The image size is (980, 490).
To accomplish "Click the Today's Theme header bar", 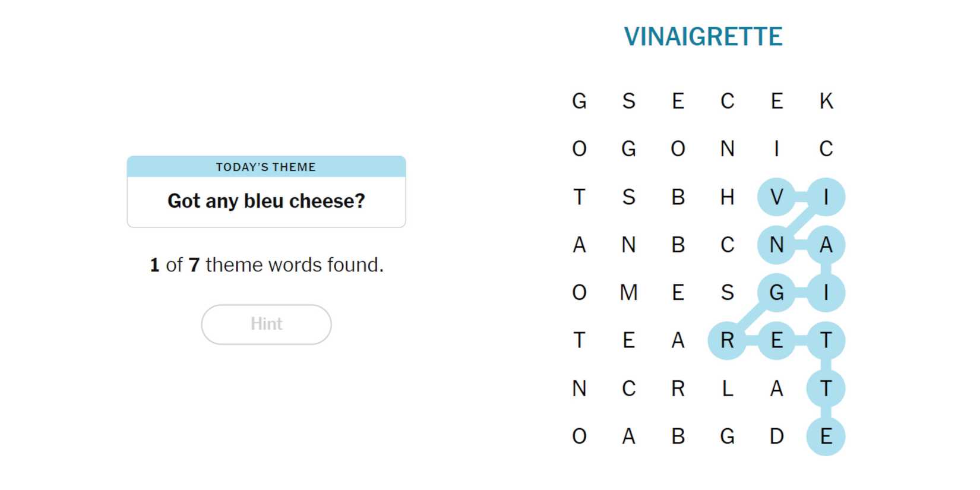I will point(266,167).
